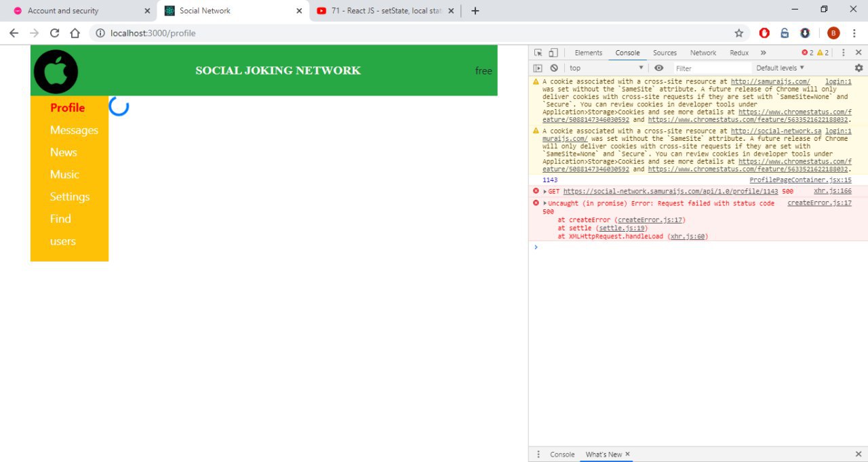Open the Network panel tab
Image resolution: width=868 pixels, height=462 pixels.
703,53
